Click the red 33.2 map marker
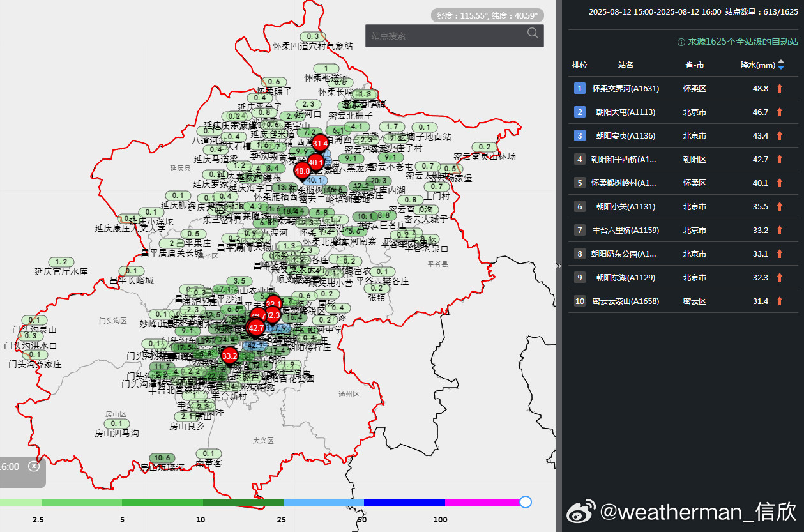This screenshot has height=532, width=804. tap(230, 356)
